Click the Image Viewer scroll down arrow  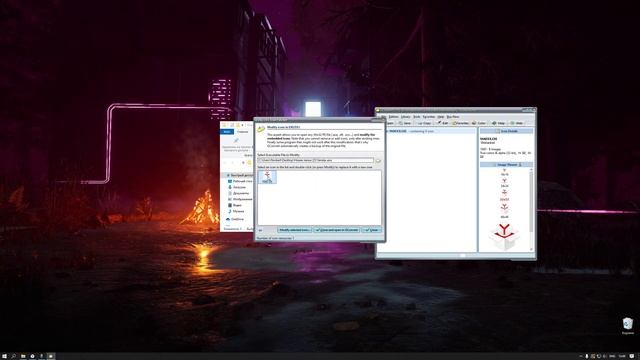point(531,249)
